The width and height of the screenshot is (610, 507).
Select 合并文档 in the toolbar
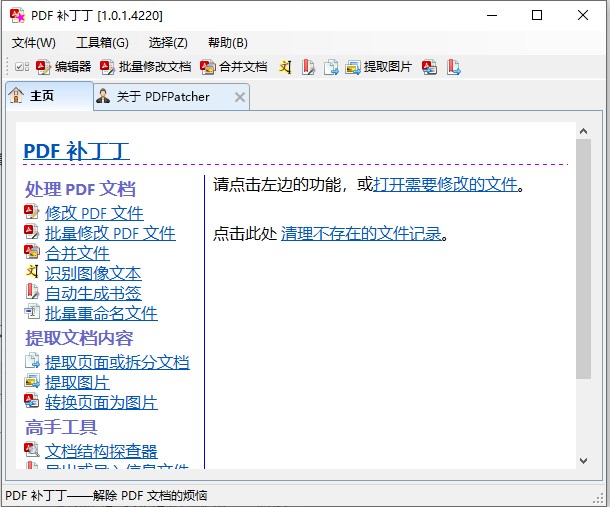coord(234,67)
